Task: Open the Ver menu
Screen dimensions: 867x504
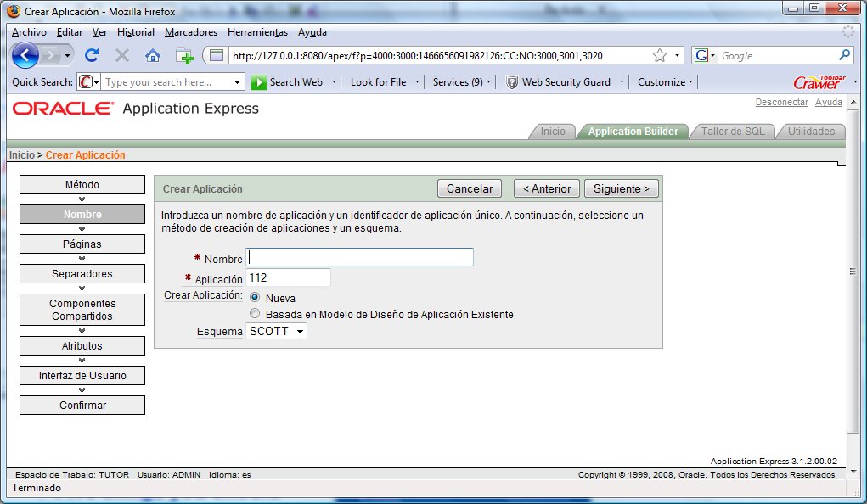Action: coord(99,32)
